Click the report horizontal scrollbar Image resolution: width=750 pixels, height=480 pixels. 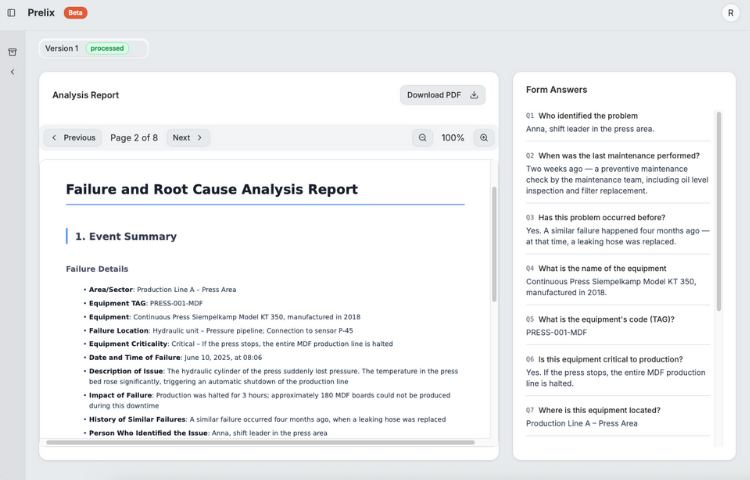click(261, 442)
